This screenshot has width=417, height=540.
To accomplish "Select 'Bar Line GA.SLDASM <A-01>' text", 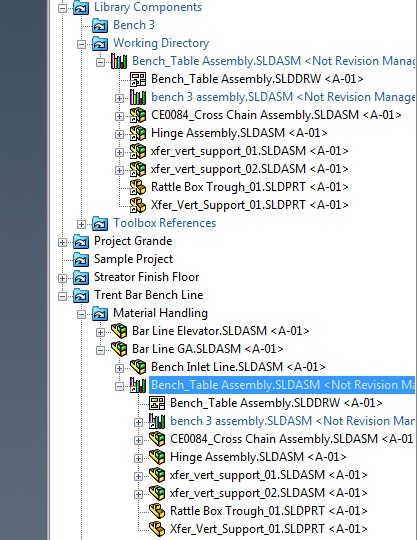I will (x=208, y=349).
